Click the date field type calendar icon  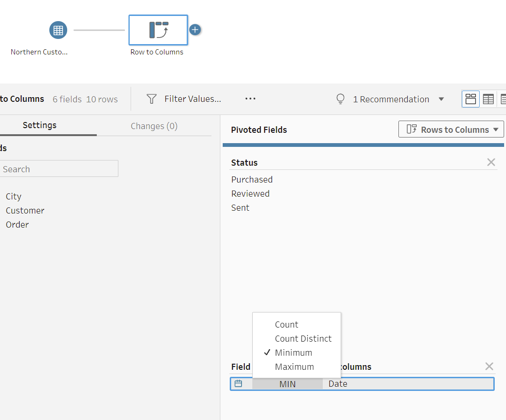(x=239, y=383)
